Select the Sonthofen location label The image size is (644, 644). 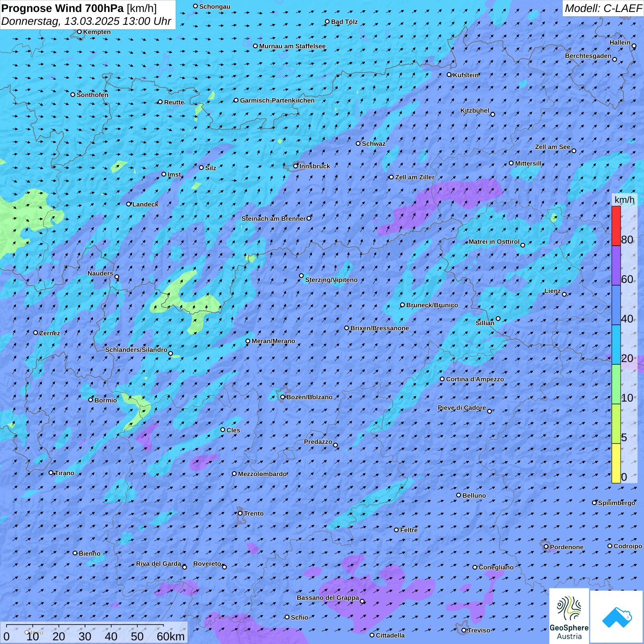tap(92, 95)
